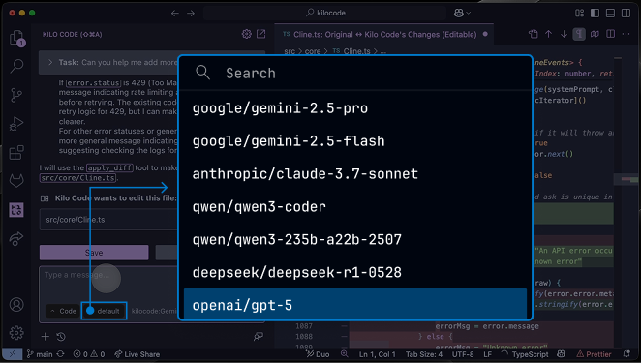Viewport: 641px width, 364px height.
Task: Select the Cline.ts diff editor tab
Action: [384, 34]
